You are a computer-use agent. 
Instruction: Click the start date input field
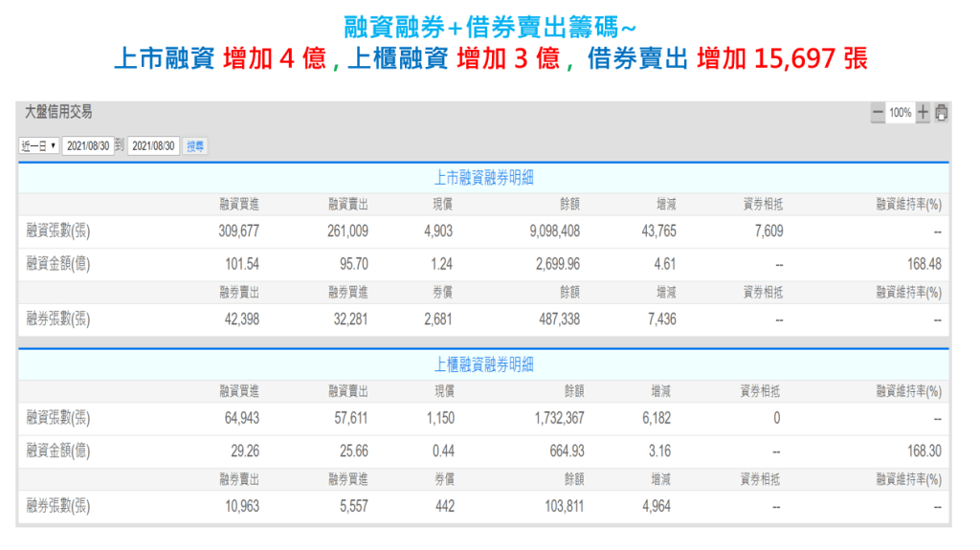click(87, 146)
